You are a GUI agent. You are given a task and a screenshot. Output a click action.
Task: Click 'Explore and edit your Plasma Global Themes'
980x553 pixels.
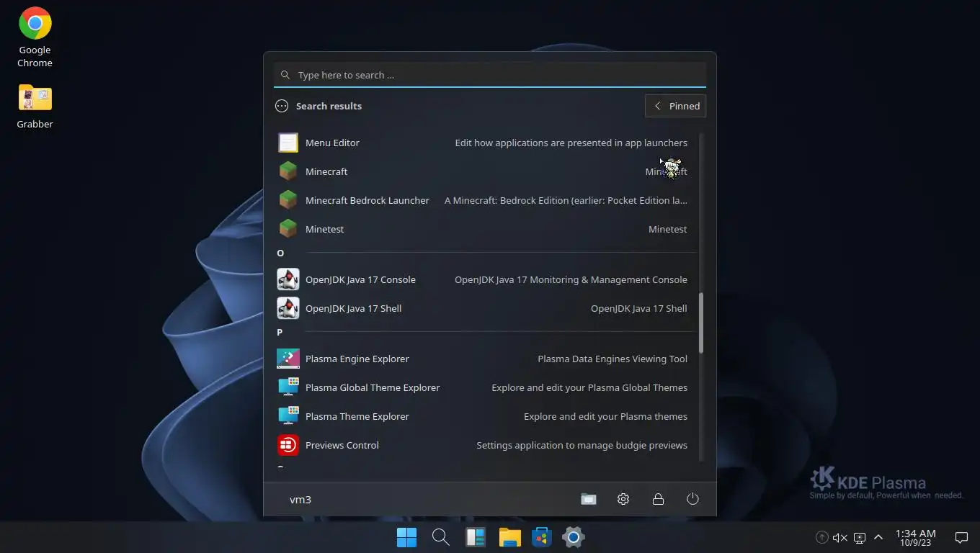tap(589, 387)
